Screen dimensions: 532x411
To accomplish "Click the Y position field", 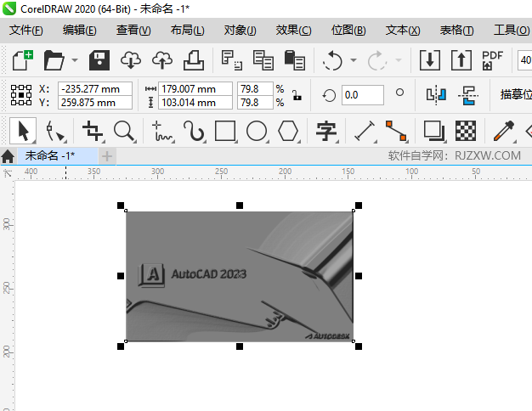I will (95, 103).
